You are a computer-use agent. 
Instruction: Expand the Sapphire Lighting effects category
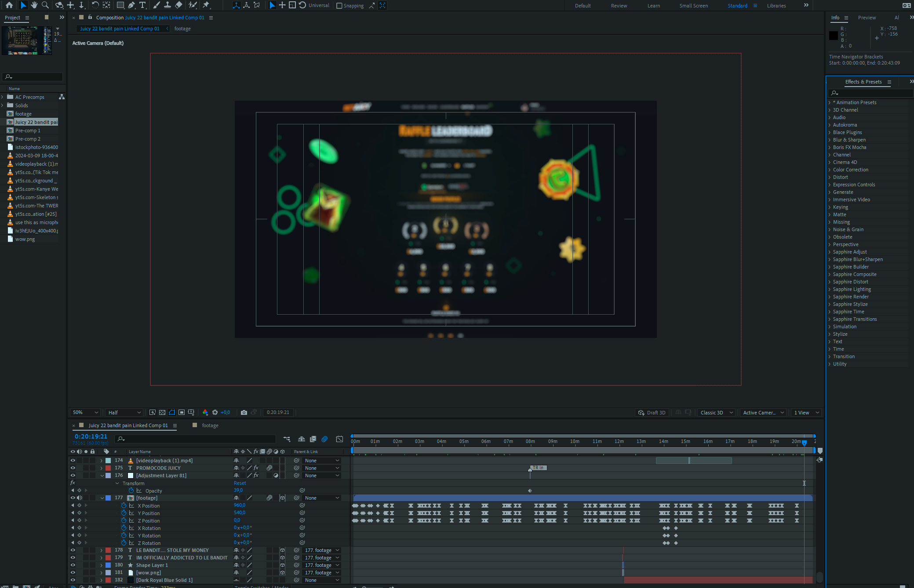(830, 289)
